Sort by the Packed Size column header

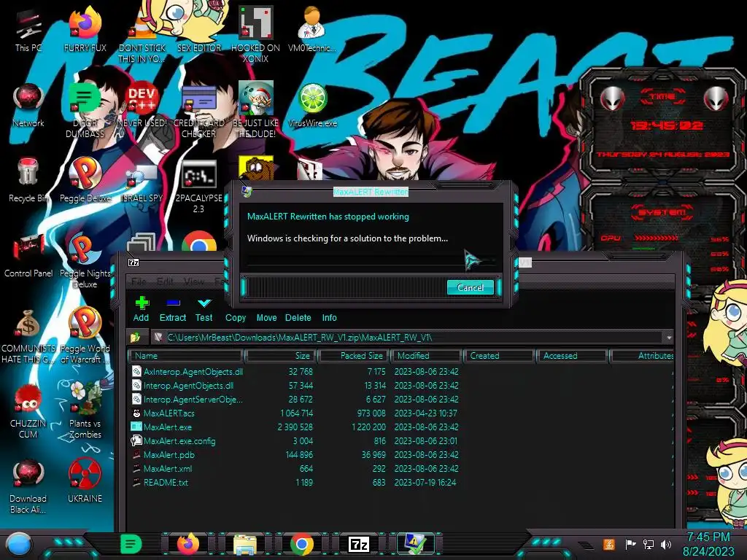[354, 356]
